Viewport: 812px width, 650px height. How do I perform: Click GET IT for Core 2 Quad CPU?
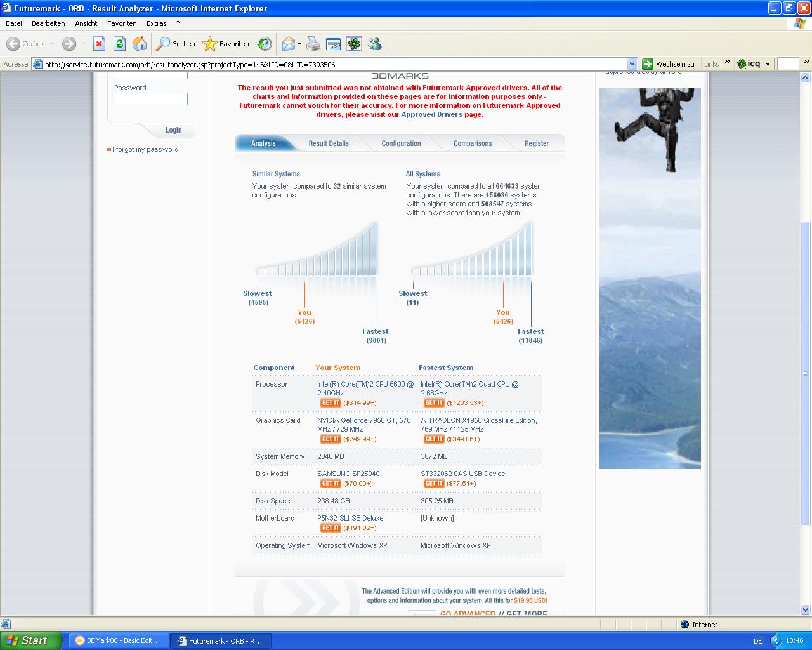(x=434, y=403)
